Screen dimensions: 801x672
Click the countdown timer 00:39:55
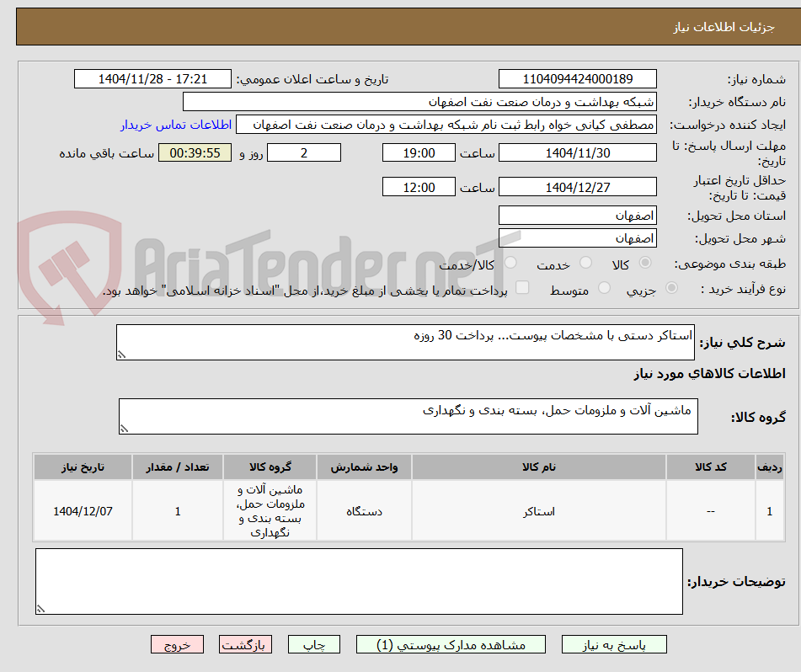pyautogui.click(x=195, y=152)
